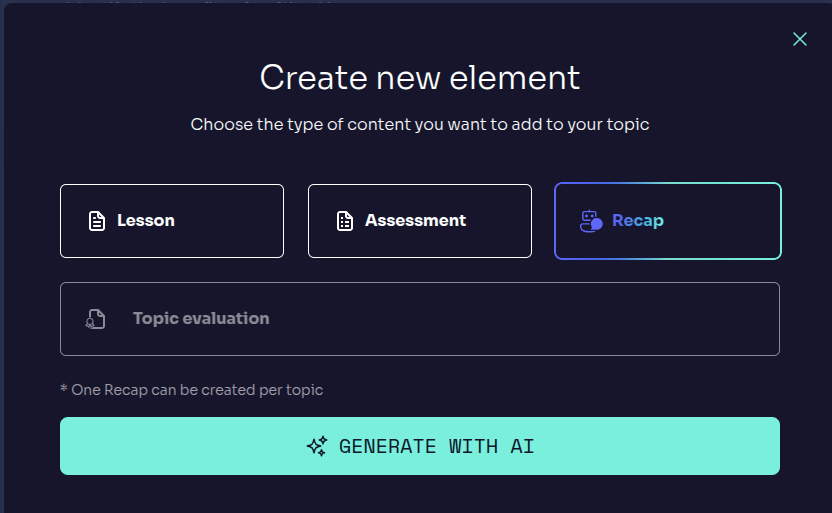
Task: Click the one Recap per topic note
Action: (x=191, y=390)
